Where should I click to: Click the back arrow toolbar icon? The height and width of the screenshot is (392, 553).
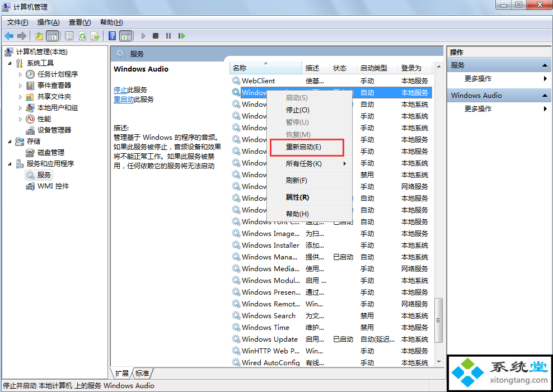pyautogui.click(x=9, y=36)
